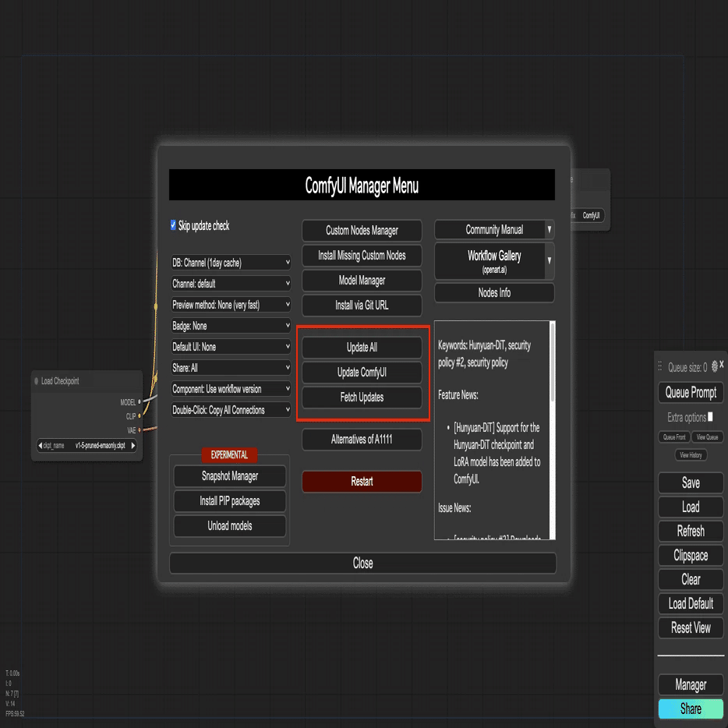728x728 pixels.
Task: Click the Clear button
Action: [691, 579]
